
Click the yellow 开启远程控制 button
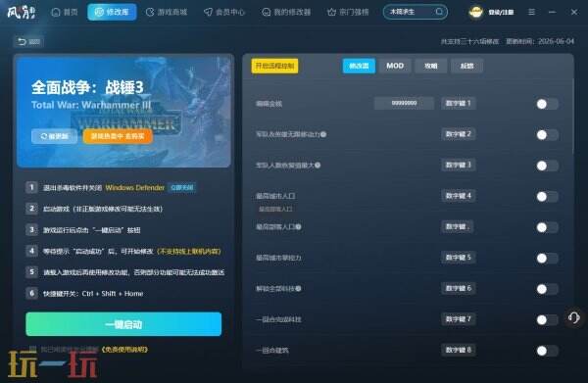[x=274, y=66]
